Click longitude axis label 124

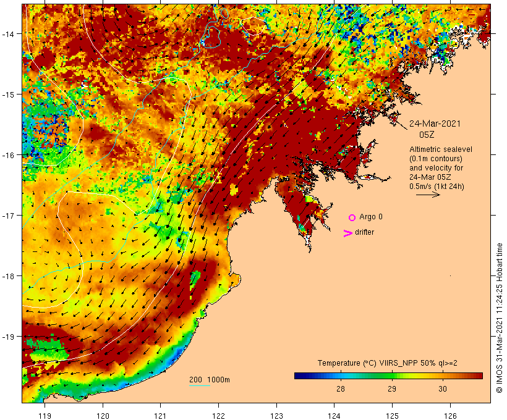tap(334, 416)
